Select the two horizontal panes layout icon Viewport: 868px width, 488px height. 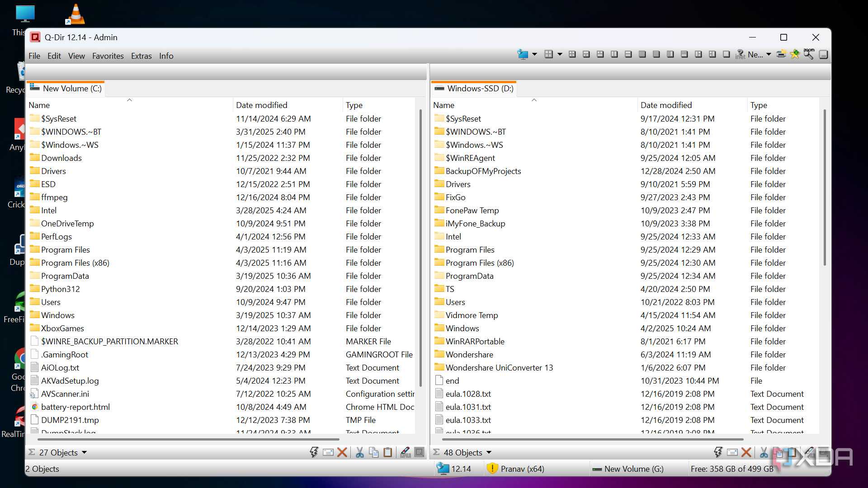point(628,54)
